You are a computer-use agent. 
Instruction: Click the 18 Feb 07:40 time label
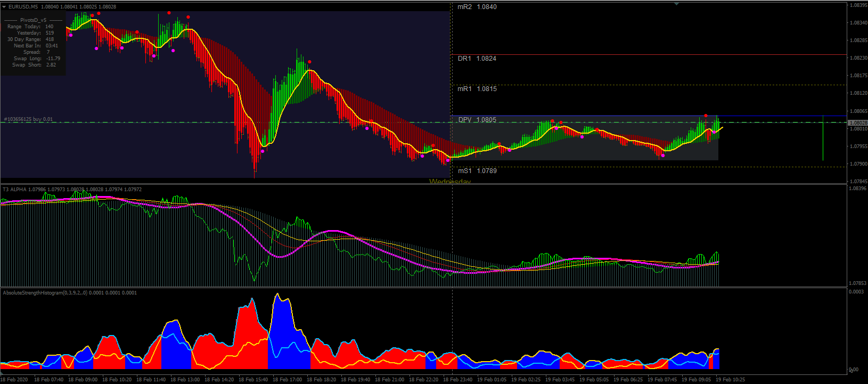coord(48,380)
